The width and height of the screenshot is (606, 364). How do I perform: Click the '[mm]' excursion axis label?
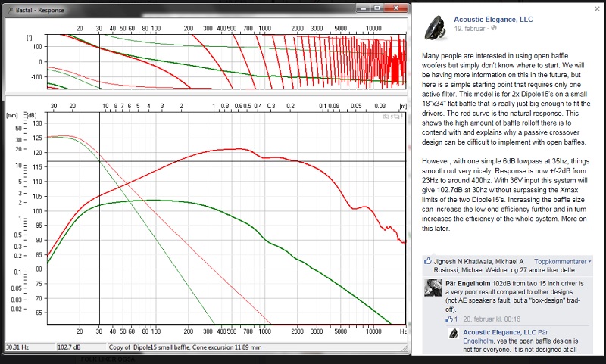coord(12,115)
